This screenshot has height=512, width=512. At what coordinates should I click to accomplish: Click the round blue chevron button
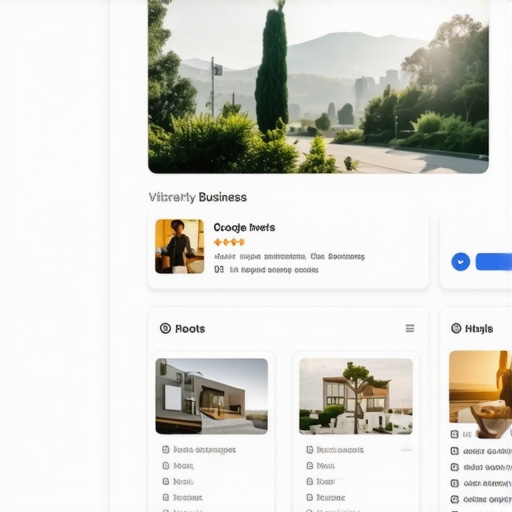point(461,262)
